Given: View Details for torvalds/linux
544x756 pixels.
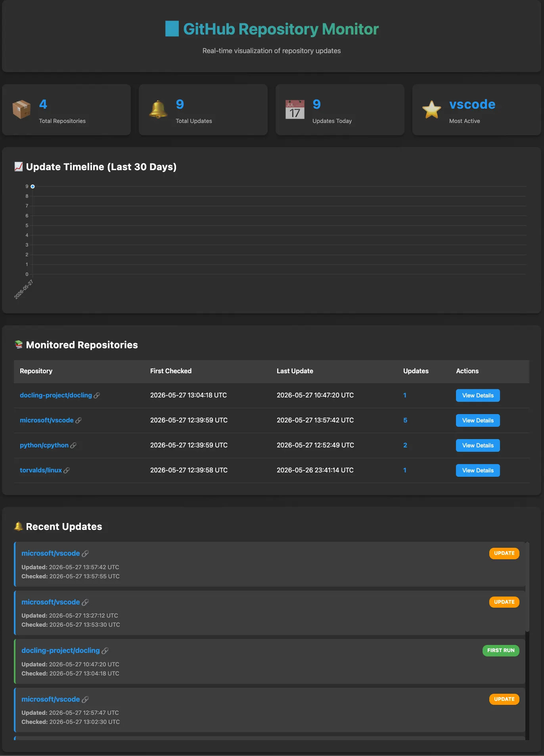Looking at the screenshot, I should [x=478, y=470].
